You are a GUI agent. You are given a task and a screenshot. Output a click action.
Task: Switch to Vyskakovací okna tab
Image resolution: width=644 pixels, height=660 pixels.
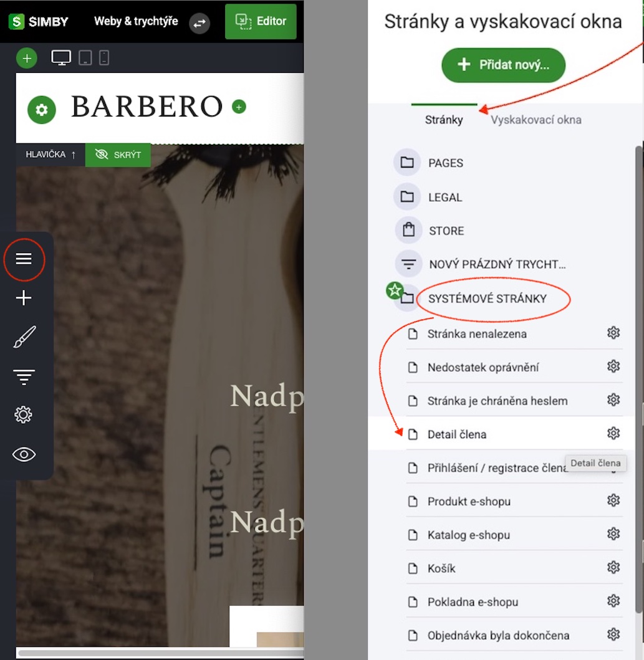coord(536,120)
